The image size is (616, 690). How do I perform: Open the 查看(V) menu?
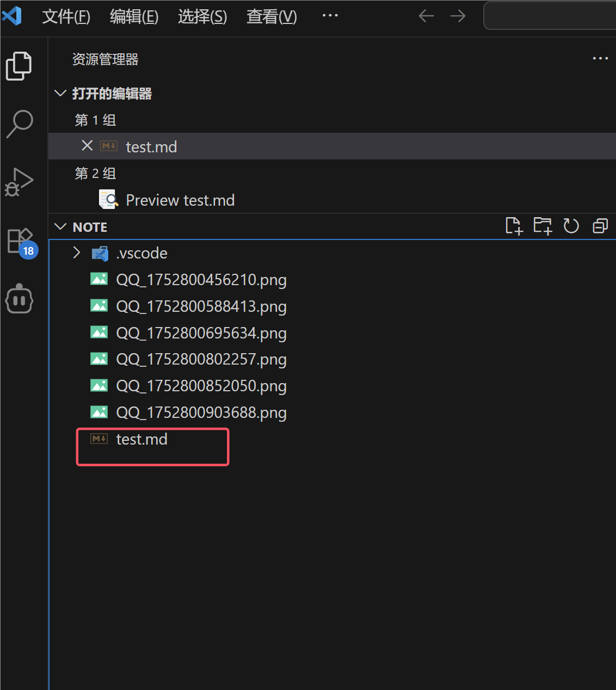point(271,17)
